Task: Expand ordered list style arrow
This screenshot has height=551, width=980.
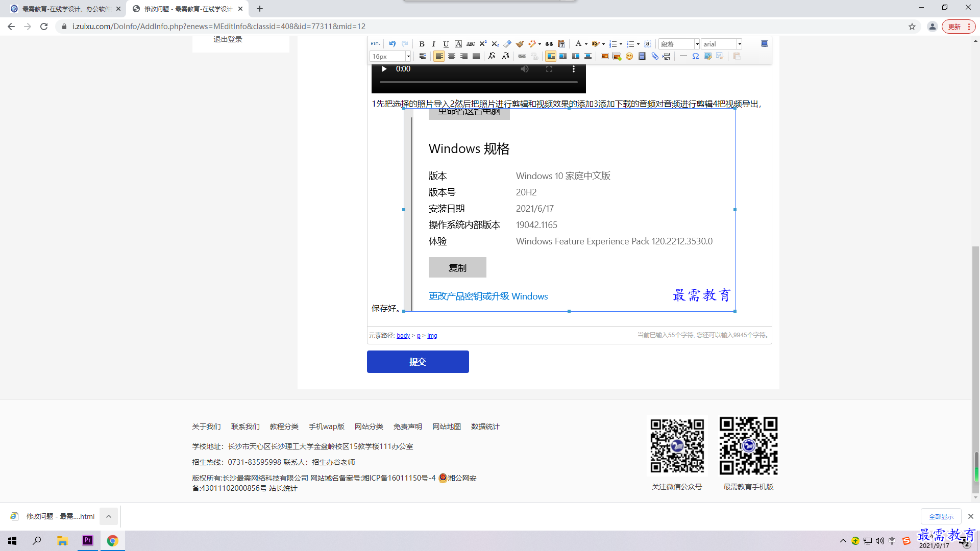Action: click(x=621, y=44)
